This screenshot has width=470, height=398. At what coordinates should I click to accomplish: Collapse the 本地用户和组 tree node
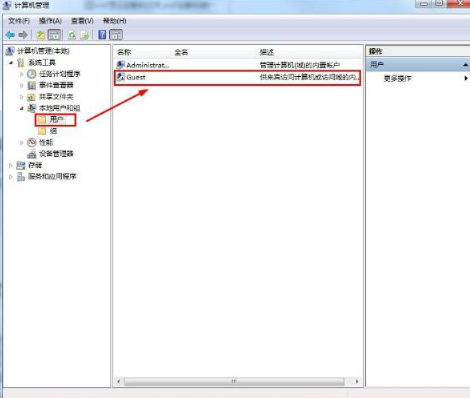pyautogui.click(x=21, y=108)
